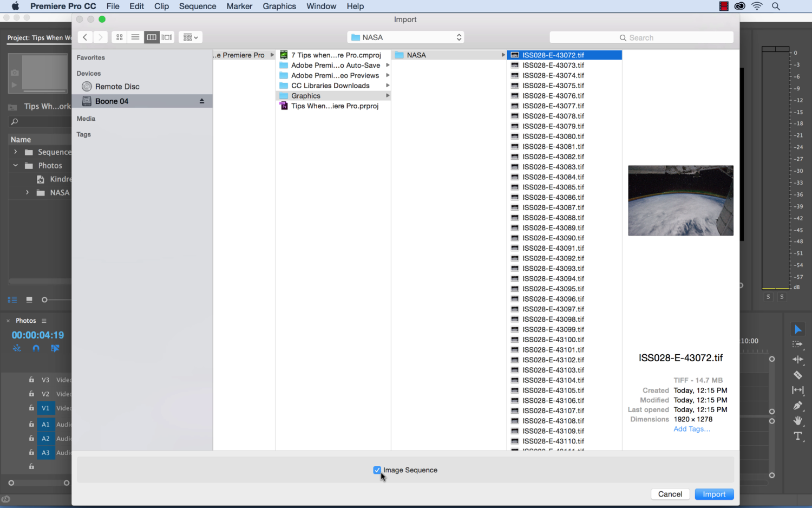Select the Razor tool
This screenshot has width=812, height=508.
(798, 375)
